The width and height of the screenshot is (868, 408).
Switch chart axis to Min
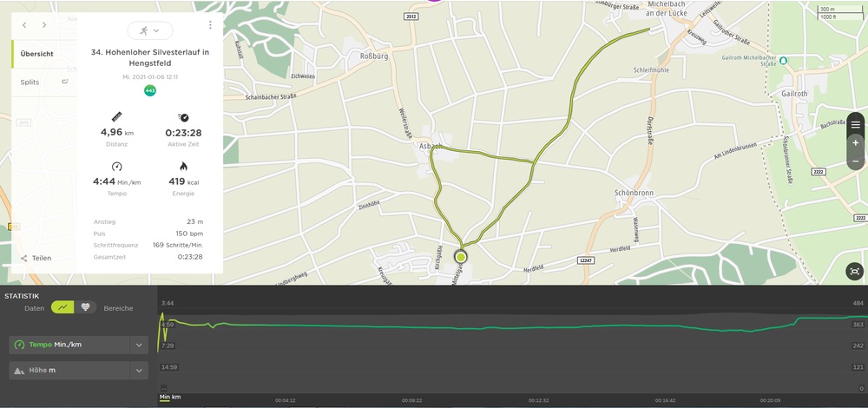click(x=164, y=398)
